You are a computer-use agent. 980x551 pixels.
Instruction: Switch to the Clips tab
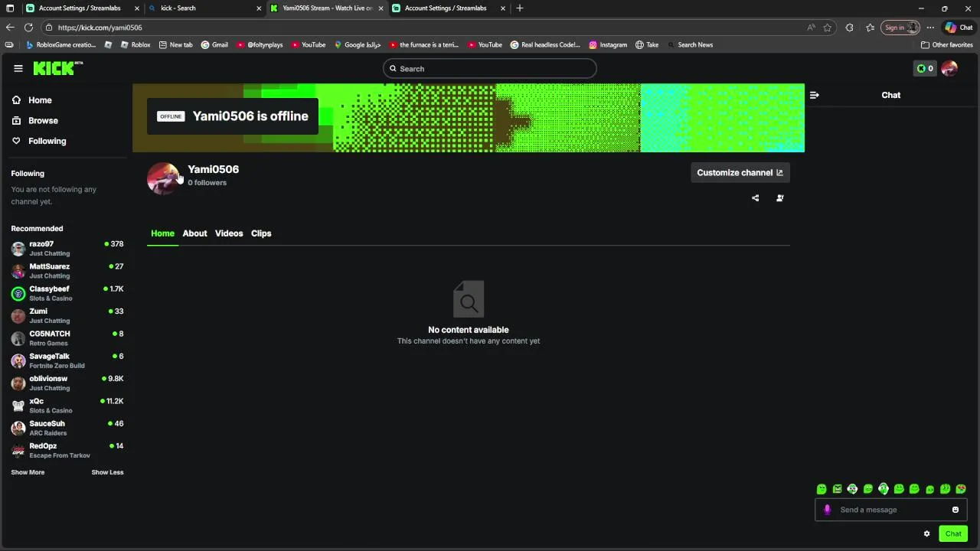261,233
